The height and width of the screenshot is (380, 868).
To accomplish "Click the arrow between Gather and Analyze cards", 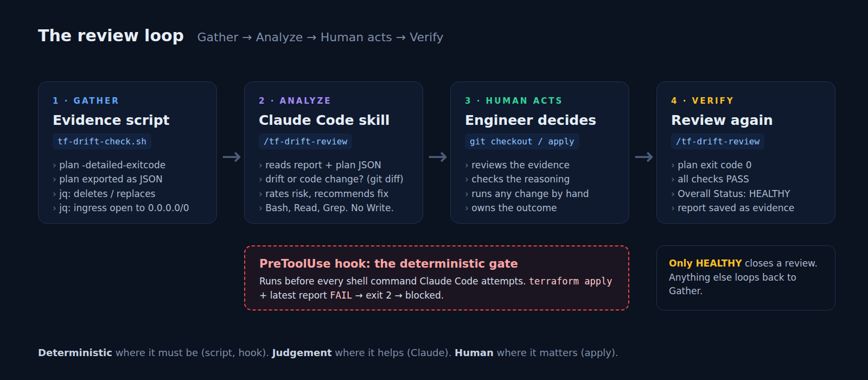I will (231, 157).
